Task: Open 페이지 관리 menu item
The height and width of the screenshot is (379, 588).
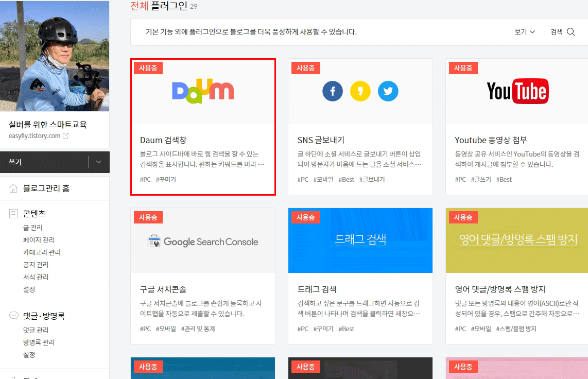Action: pyautogui.click(x=39, y=240)
